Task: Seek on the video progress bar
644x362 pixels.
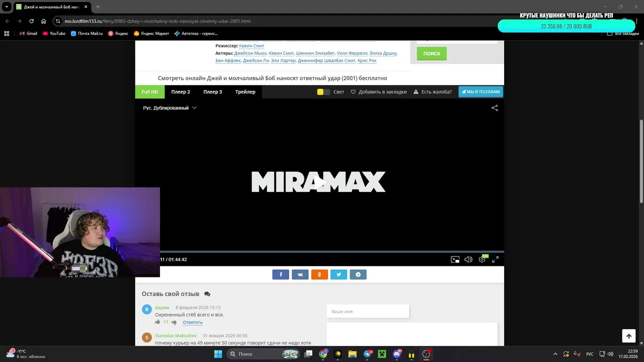Action: click(332, 251)
